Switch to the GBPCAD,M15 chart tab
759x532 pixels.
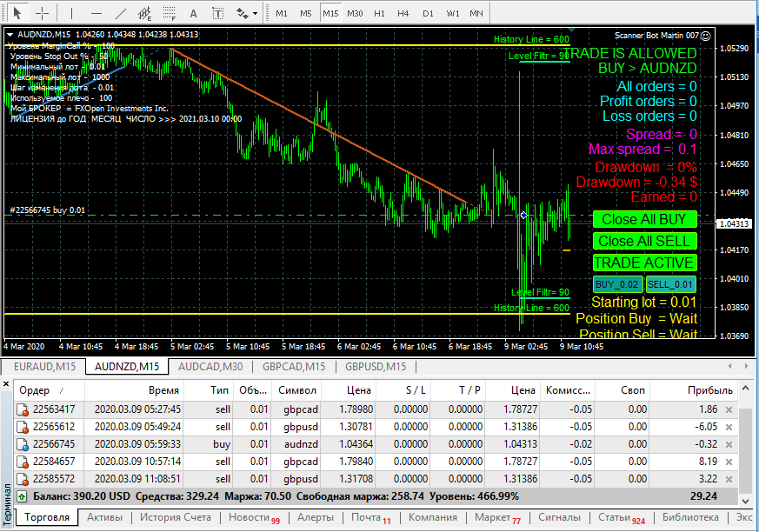click(293, 367)
